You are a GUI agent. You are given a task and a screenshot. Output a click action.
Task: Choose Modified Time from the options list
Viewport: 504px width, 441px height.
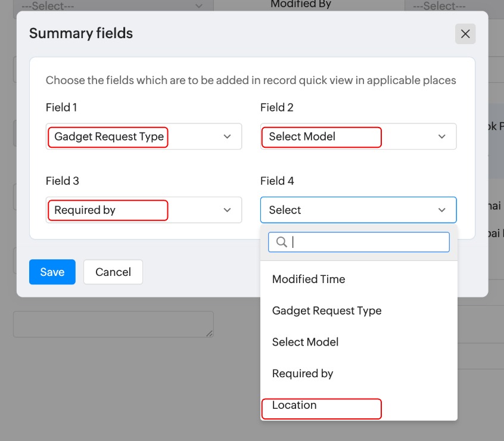tap(309, 279)
